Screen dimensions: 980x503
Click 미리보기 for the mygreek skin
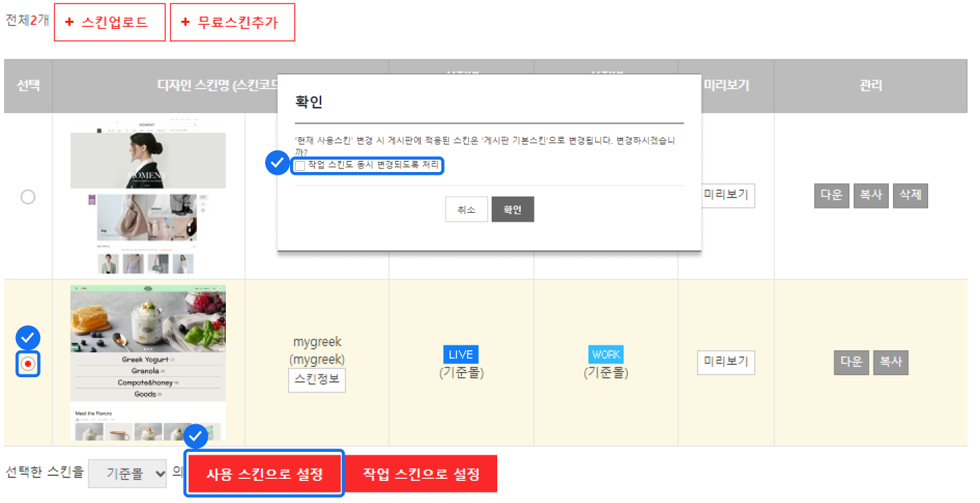pyautogui.click(x=726, y=362)
